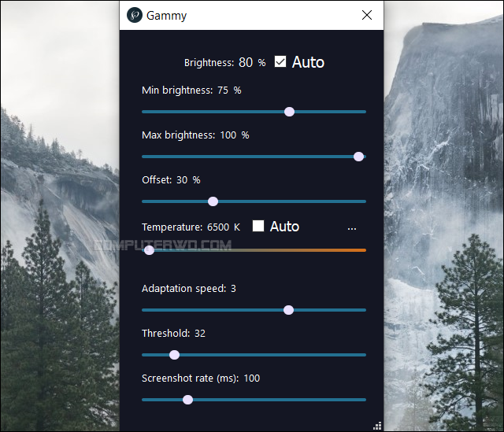Click the Screenshot rate slider handle
Image resolution: width=504 pixels, height=432 pixels.
coord(187,400)
